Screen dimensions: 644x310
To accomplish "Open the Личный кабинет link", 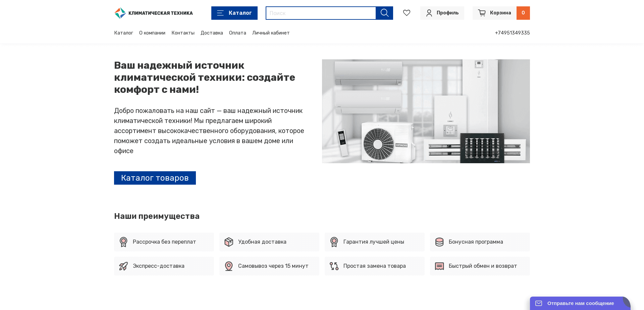I will [x=271, y=33].
